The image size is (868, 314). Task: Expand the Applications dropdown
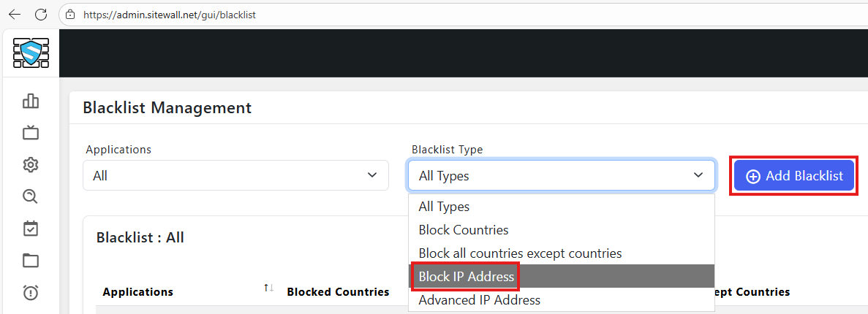click(x=235, y=175)
